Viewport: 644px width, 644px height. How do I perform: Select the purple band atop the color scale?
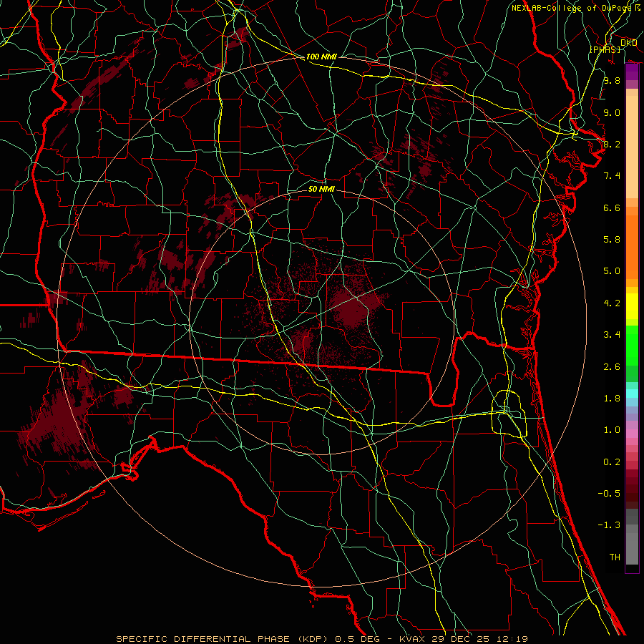click(632, 72)
